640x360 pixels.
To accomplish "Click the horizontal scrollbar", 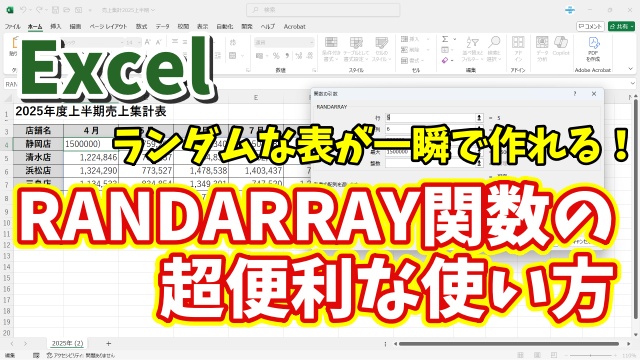I will pyautogui.click(x=509, y=344).
